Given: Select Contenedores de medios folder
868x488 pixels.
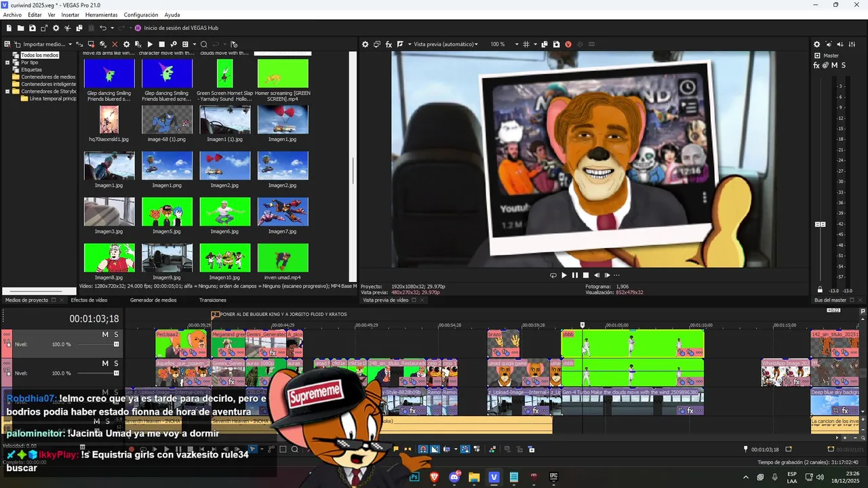Looking at the screenshot, I should (48, 77).
